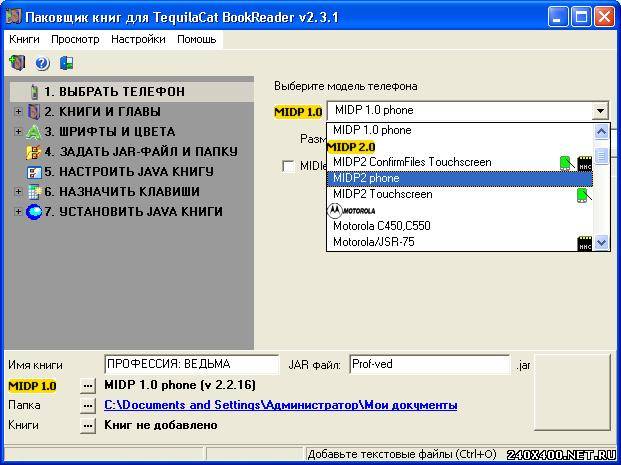Viewport: 621px width, 465px height.
Task: Click memory card icon on MIDP2 ConfirmFiles row
Action: pyautogui.click(x=585, y=163)
